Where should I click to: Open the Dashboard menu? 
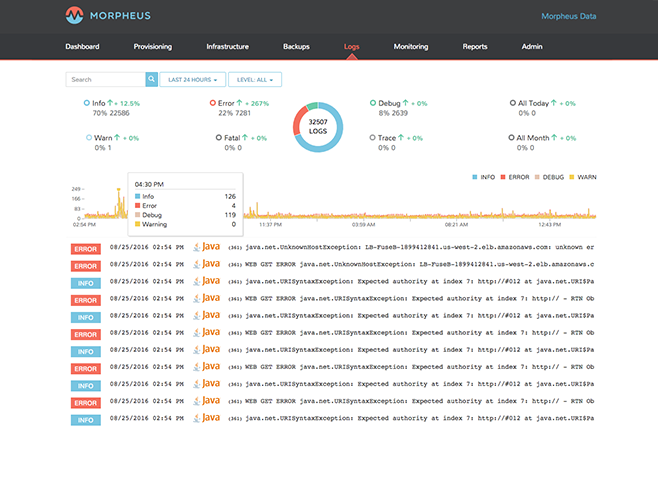[82, 47]
